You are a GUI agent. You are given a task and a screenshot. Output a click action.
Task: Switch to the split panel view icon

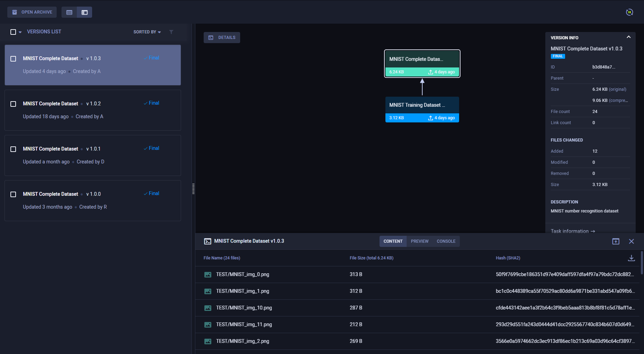(84, 13)
